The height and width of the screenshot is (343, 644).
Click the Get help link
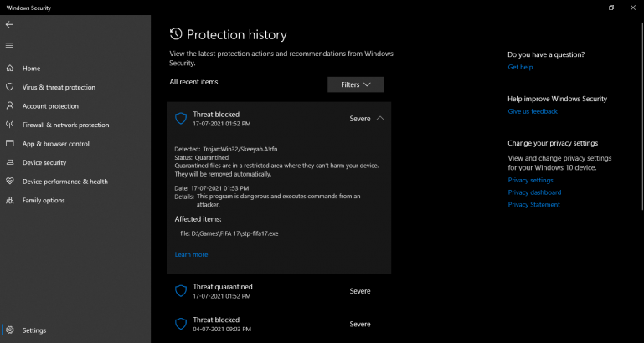click(520, 67)
